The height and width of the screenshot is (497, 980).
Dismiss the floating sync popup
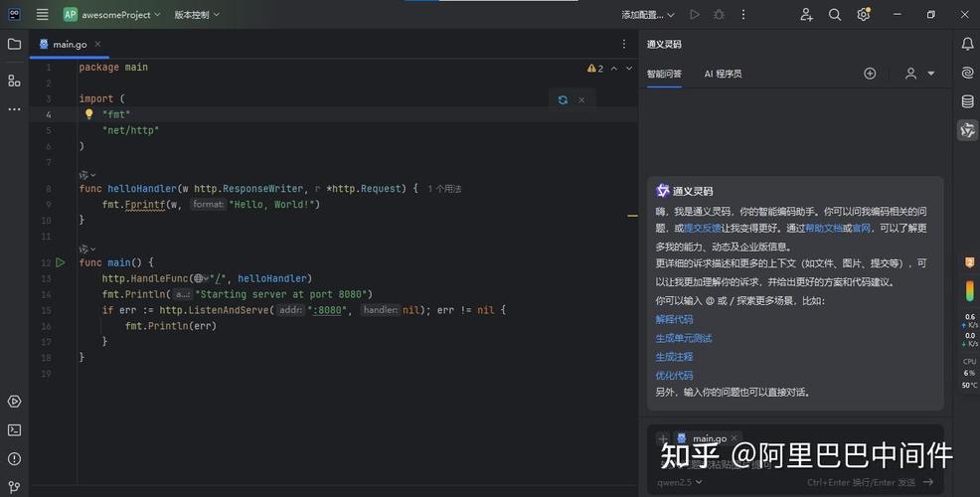581,99
